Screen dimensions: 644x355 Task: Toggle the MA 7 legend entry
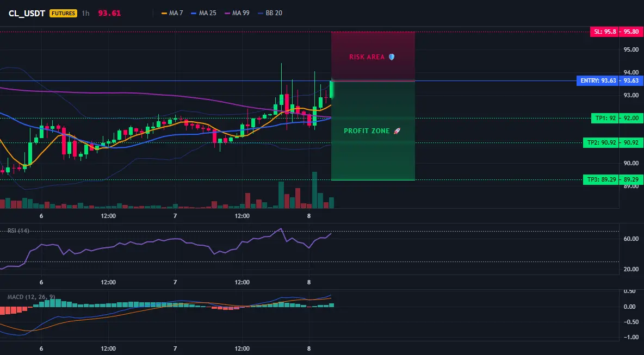(172, 13)
